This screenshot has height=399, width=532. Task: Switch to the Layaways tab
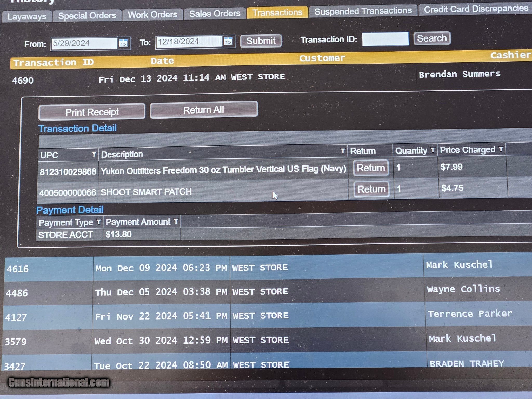[27, 17]
